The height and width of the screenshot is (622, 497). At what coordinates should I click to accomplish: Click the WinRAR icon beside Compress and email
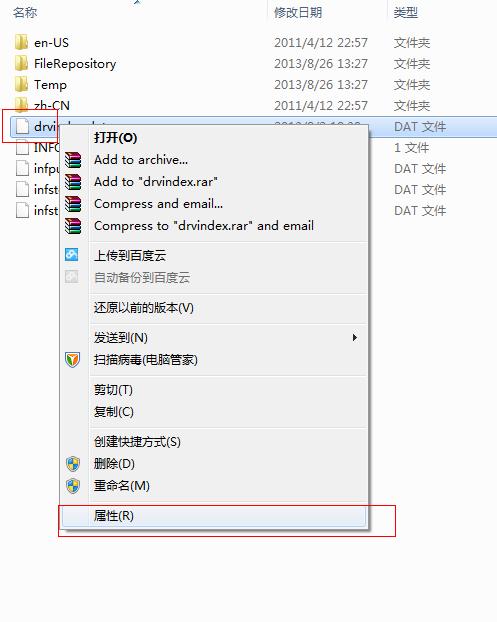(x=73, y=204)
